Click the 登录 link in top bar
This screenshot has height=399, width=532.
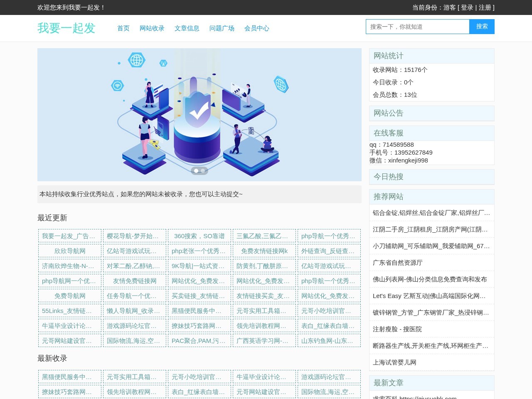pyautogui.click(x=467, y=7)
